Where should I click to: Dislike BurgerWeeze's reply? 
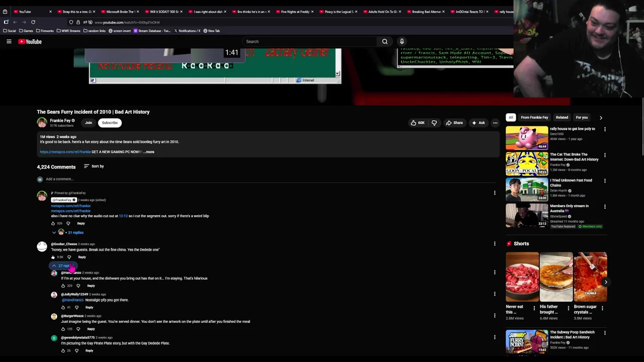pos(78,329)
